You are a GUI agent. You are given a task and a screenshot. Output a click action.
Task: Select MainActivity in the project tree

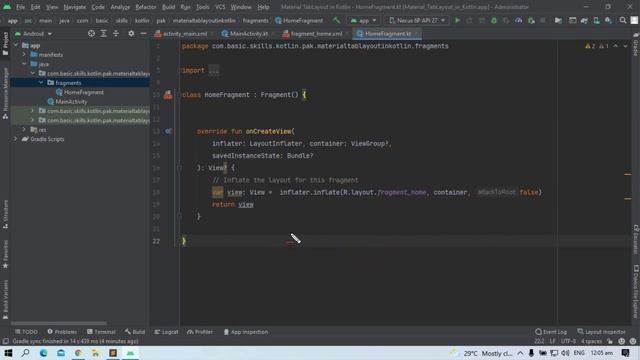67,102
